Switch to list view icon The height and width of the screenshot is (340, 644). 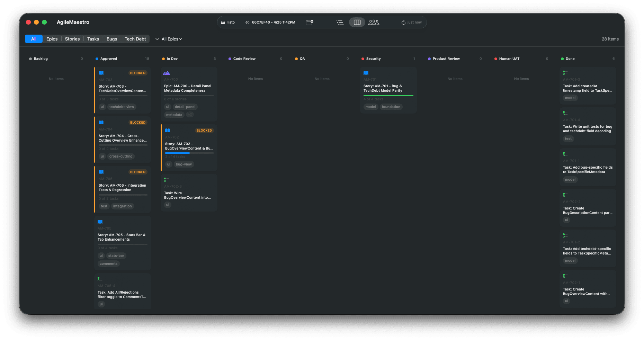pyautogui.click(x=340, y=23)
